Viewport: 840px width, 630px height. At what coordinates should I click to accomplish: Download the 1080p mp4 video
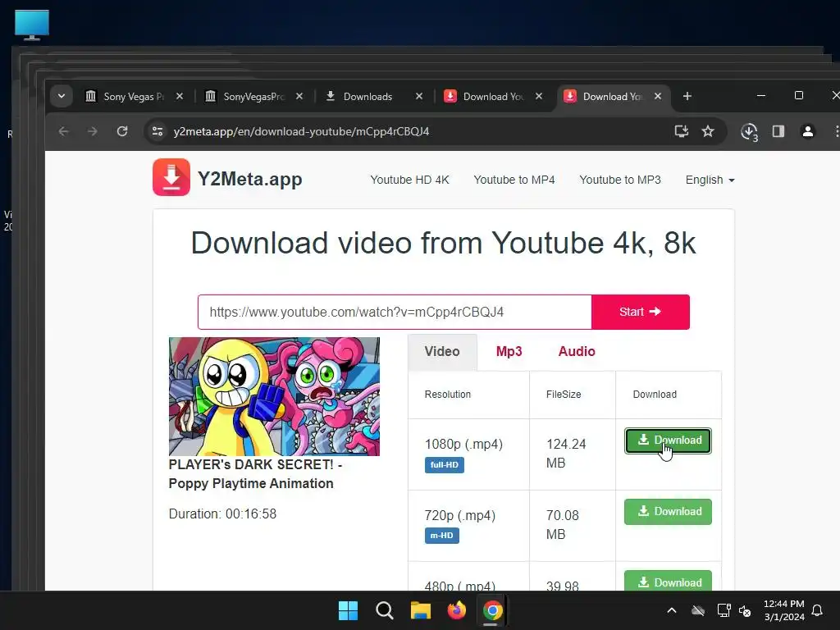[668, 441]
